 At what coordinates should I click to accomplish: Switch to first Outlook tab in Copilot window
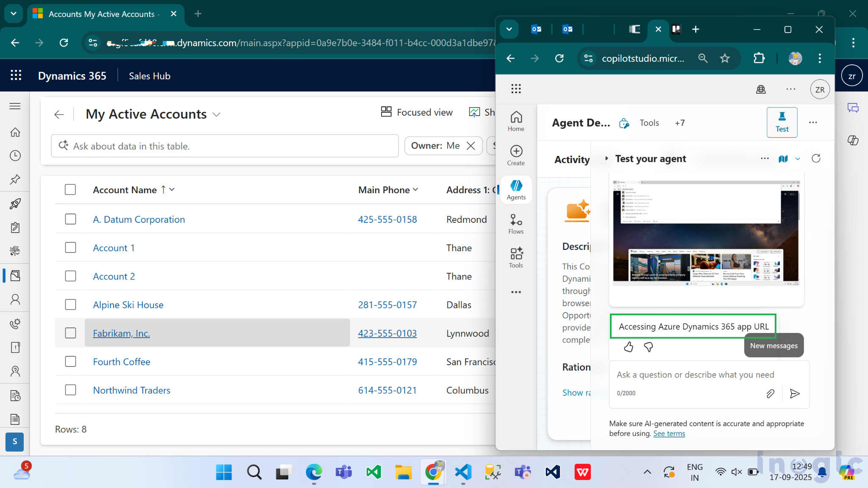[x=536, y=29]
